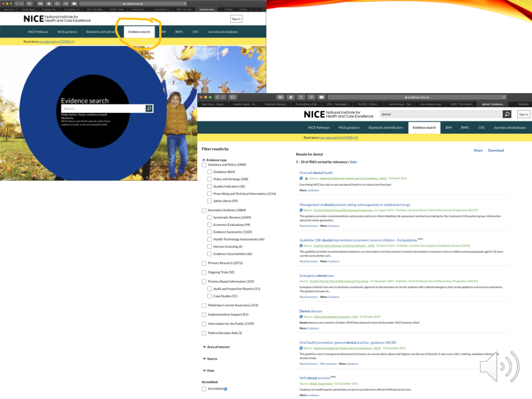Viewport: 532px width, 399px height.
Task: Open the NICE guidance tab in the results page
Action: pyautogui.click(x=349, y=127)
